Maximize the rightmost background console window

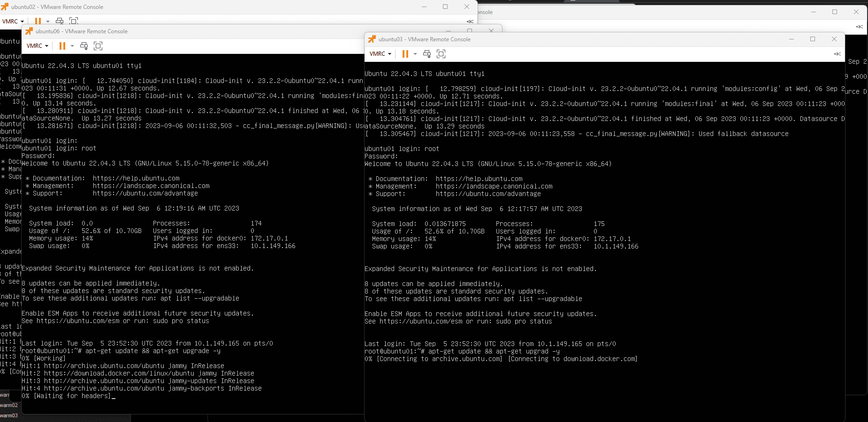coord(835,12)
